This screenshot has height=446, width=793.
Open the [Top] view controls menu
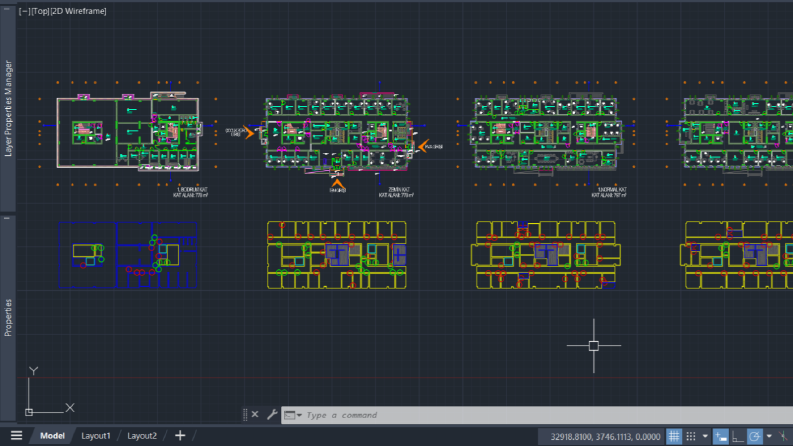40,11
